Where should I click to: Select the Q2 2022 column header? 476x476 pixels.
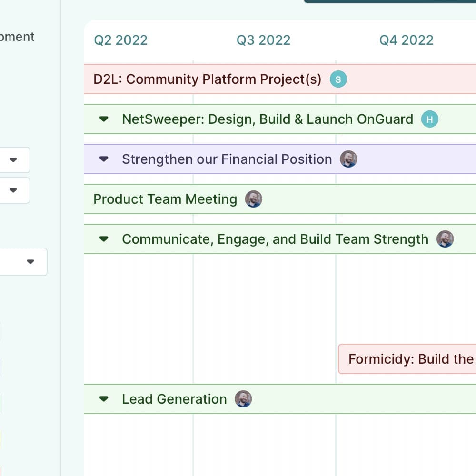[x=121, y=40]
